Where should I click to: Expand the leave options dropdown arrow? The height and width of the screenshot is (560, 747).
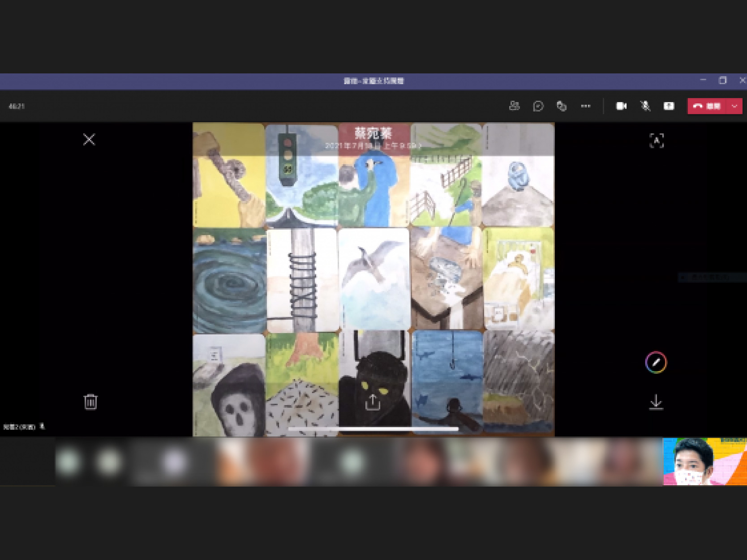click(x=734, y=106)
